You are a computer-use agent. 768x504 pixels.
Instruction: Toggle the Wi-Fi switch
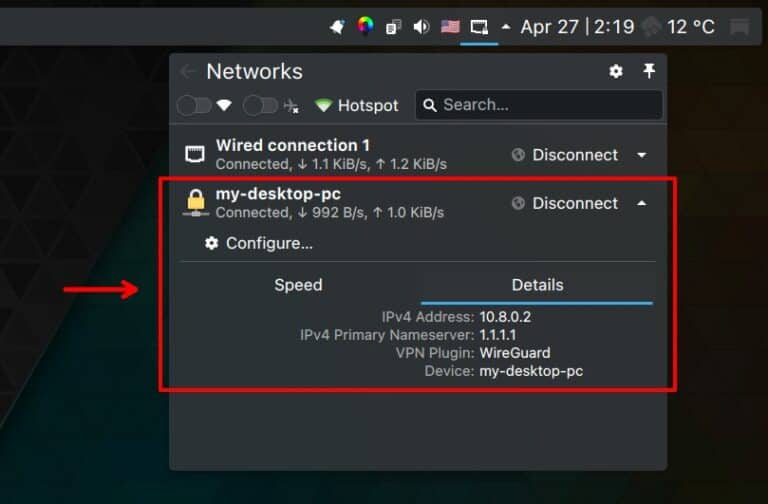(194, 105)
